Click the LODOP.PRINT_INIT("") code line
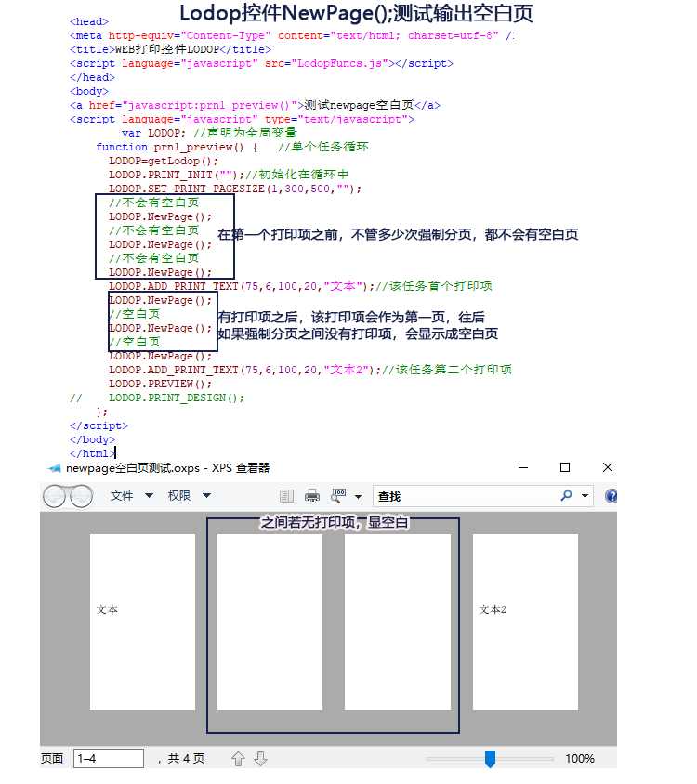697x784 pixels. click(229, 175)
